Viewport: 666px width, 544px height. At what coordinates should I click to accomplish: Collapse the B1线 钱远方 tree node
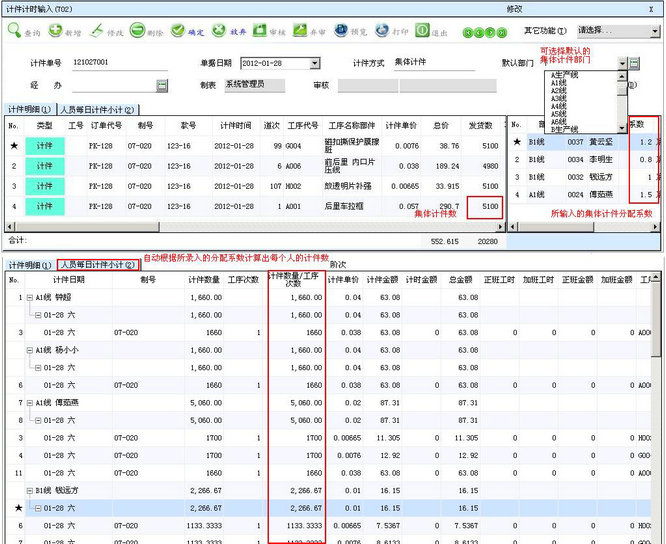(30, 490)
